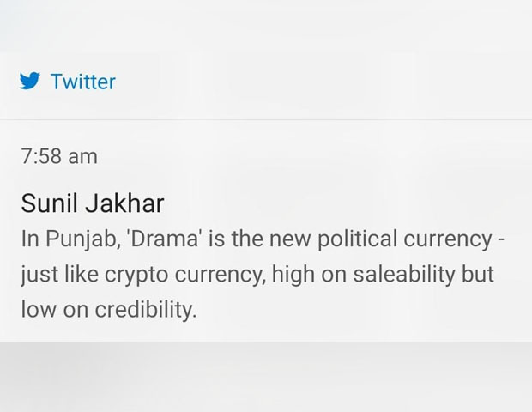The height and width of the screenshot is (412, 532).
Task: Click the word 'credibility' in the last line
Action: point(144,310)
